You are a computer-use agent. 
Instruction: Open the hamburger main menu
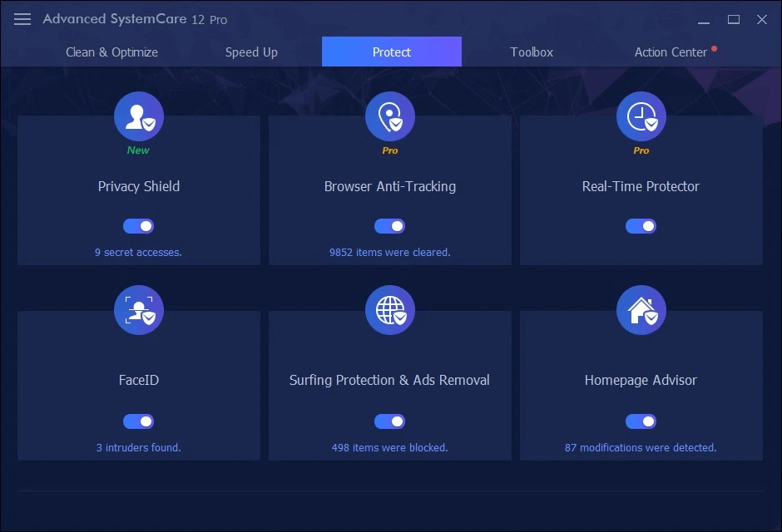22,19
